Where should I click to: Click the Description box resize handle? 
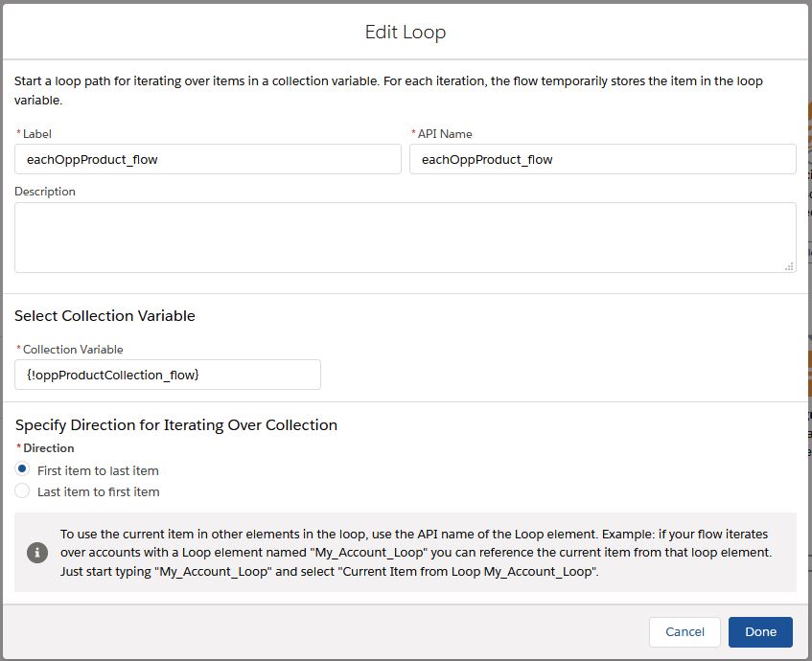coord(789,266)
